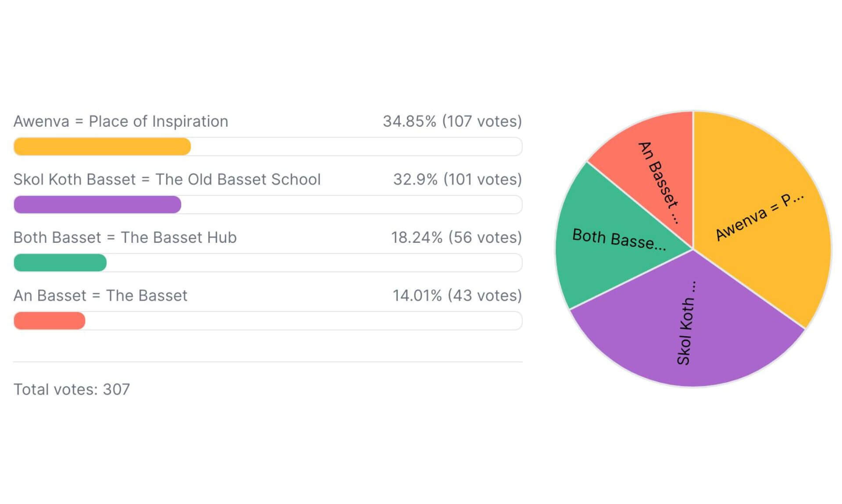
Task: Click the 18.24% (56 votes) result
Action: click(457, 238)
